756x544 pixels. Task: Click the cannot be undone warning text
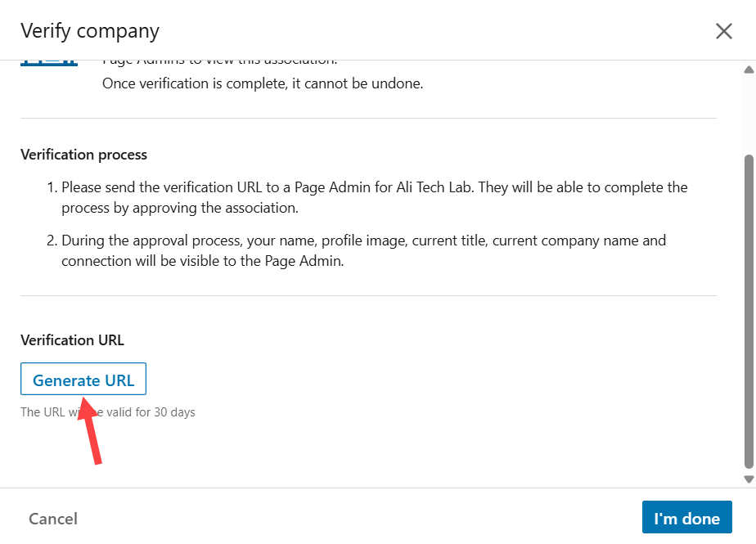[x=263, y=83]
